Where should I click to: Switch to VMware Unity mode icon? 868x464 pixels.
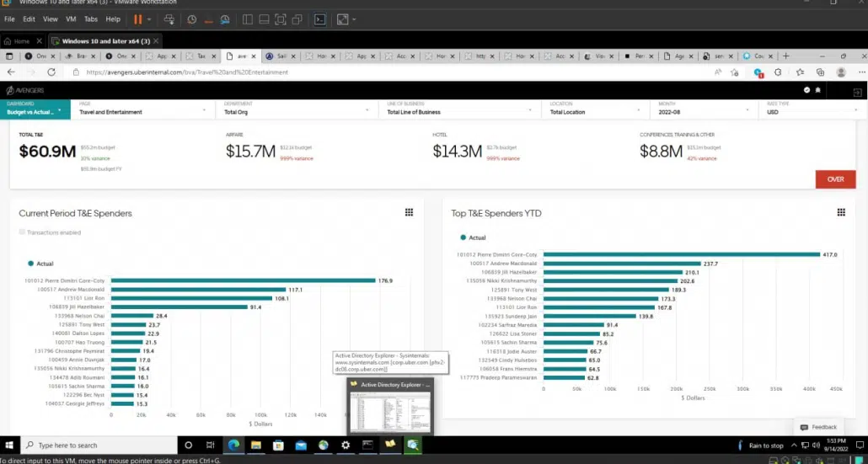(x=297, y=20)
